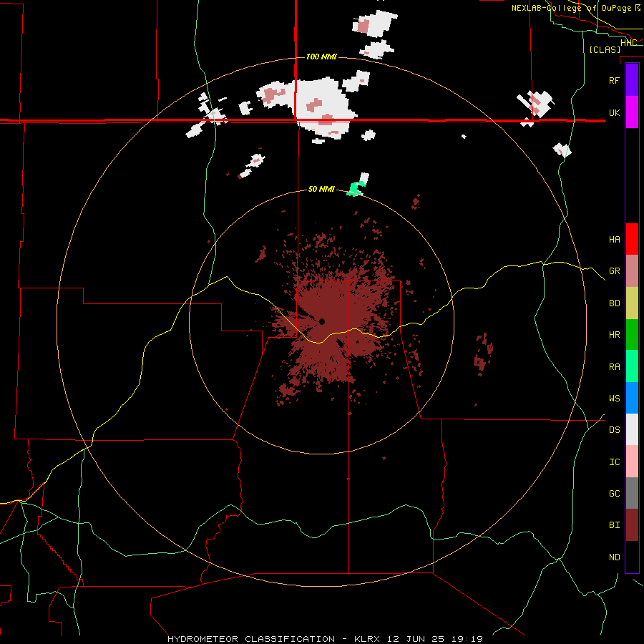Pick the yellow BD legend swatch

[x=632, y=303]
